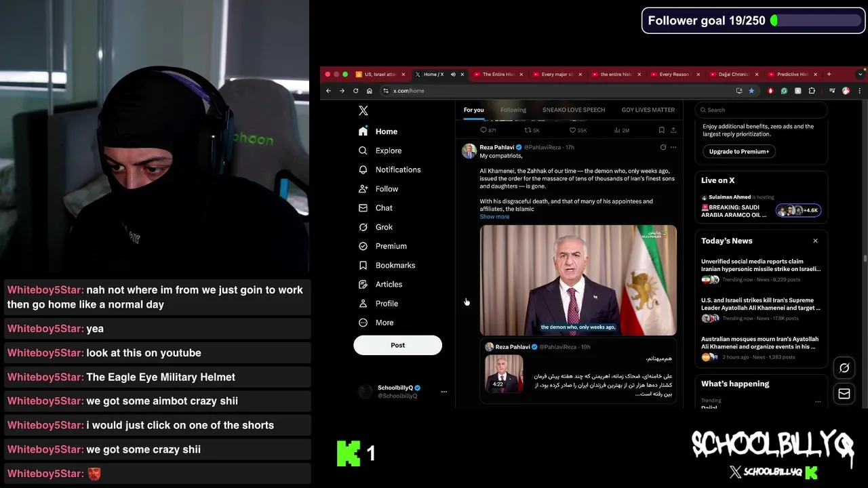Open the SNEAKO LOVE SPEECH tab
The image size is (868, 488).
tap(574, 110)
